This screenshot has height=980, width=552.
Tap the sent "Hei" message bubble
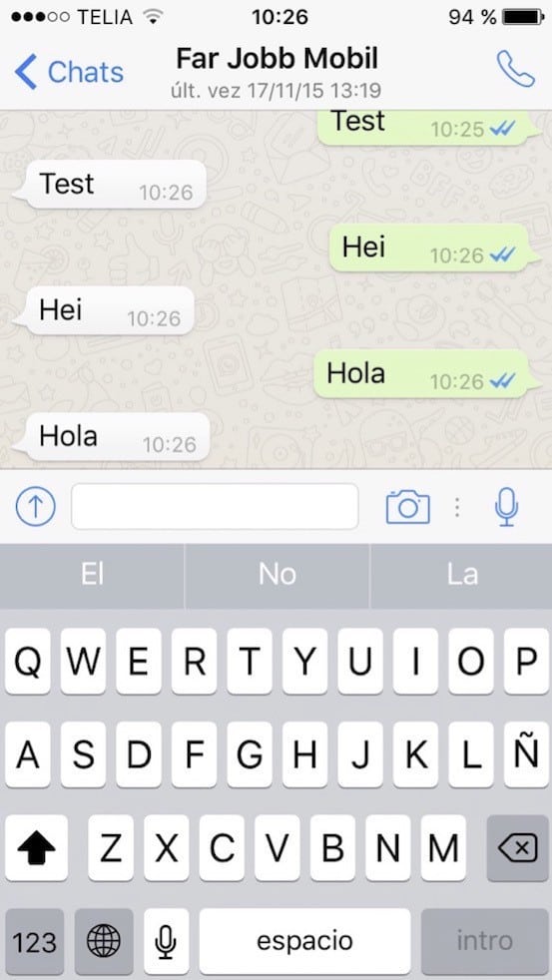434,247
